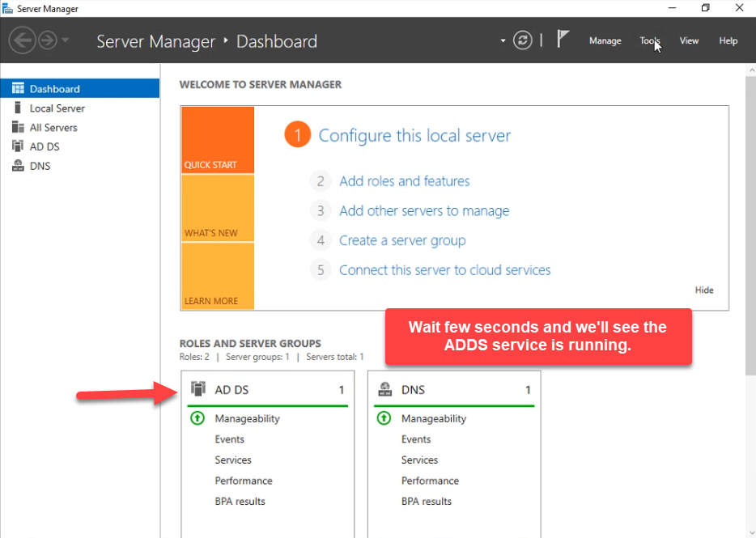Open Manageability in DNS tile
Image resolution: width=756 pixels, height=538 pixels.
point(434,418)
